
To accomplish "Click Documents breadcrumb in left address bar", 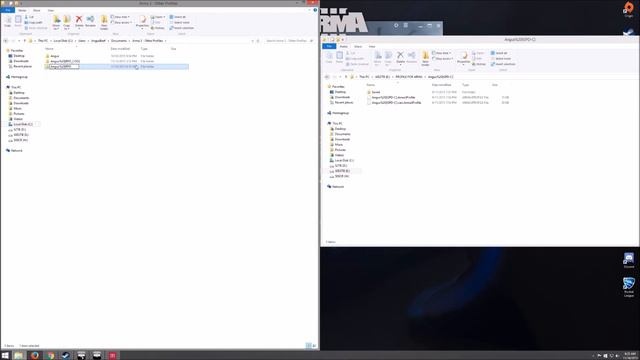I will point(119,41).
